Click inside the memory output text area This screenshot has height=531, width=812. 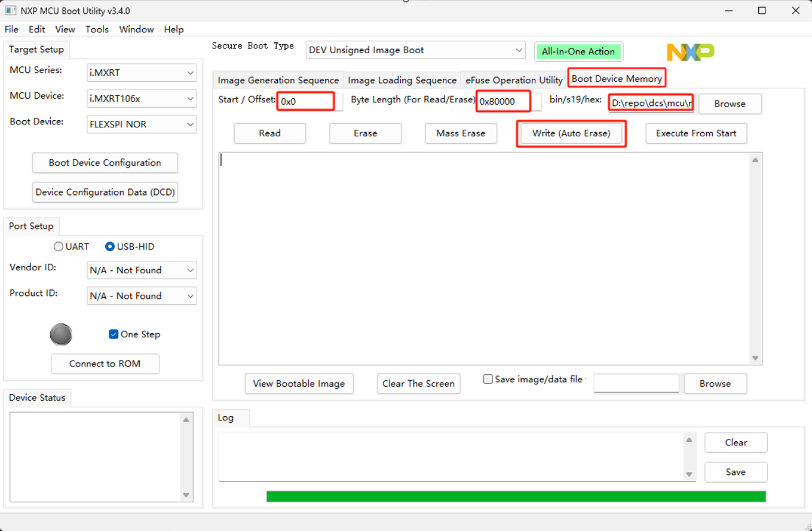pyautogui.click(x=485, y=258)
